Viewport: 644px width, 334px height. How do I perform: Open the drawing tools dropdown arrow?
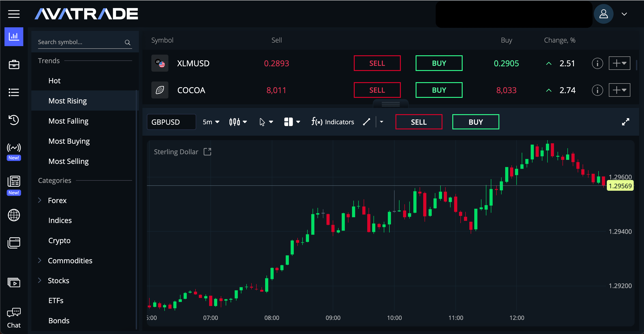[x=382, y=122]
